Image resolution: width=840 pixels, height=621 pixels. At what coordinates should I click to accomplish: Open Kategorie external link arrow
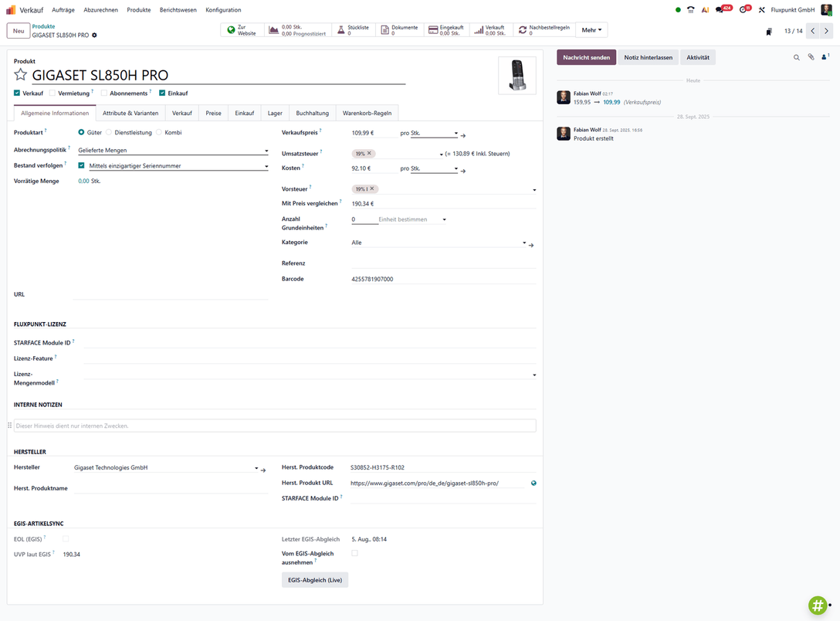[531, 246]
